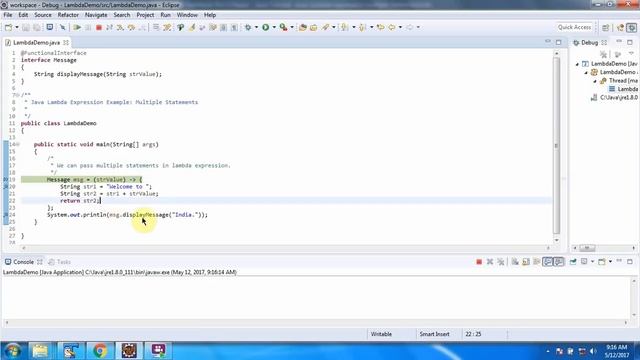Select the LambdaDemo.java editor tab

coord(36,42)
